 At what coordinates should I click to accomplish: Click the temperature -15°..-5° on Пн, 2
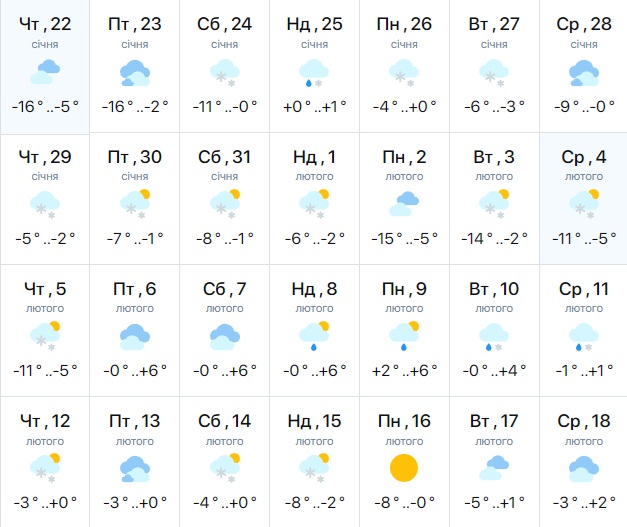tap(404, 238)
